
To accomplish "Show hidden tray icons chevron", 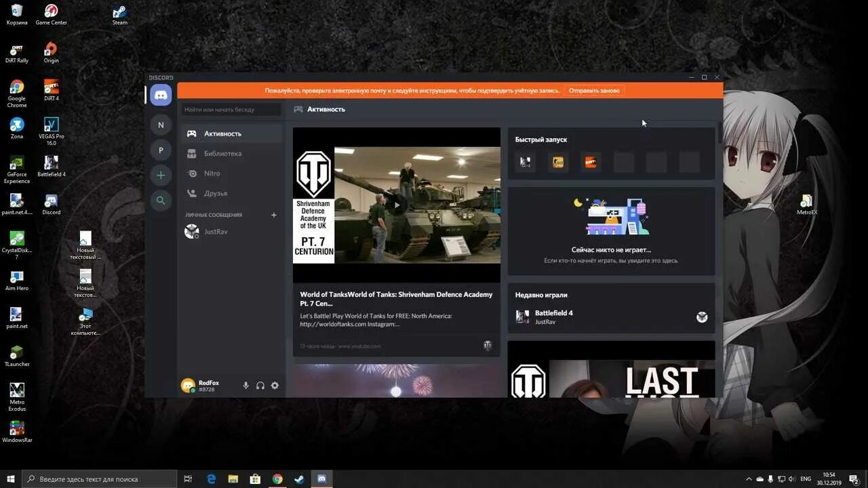I will pos(749,479).
